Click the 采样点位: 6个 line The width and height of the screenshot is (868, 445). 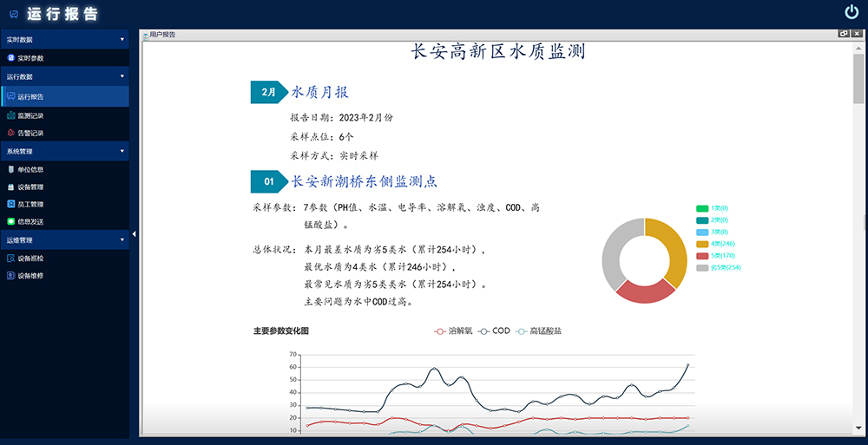pyautogui.click(x=322, y=137)
